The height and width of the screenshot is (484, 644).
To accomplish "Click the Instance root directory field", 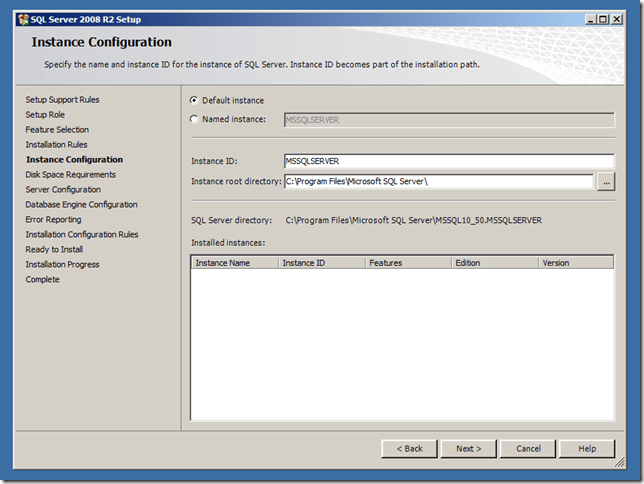I will click(439, 181).
